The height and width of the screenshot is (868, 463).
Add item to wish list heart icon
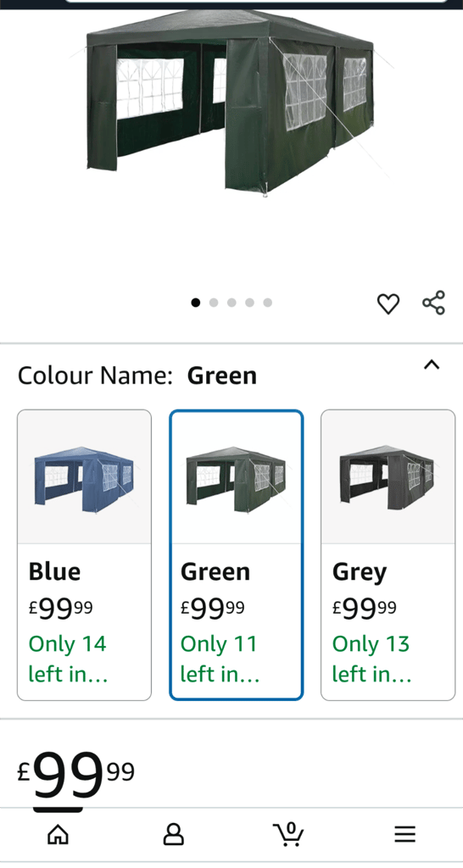point(388,303)
